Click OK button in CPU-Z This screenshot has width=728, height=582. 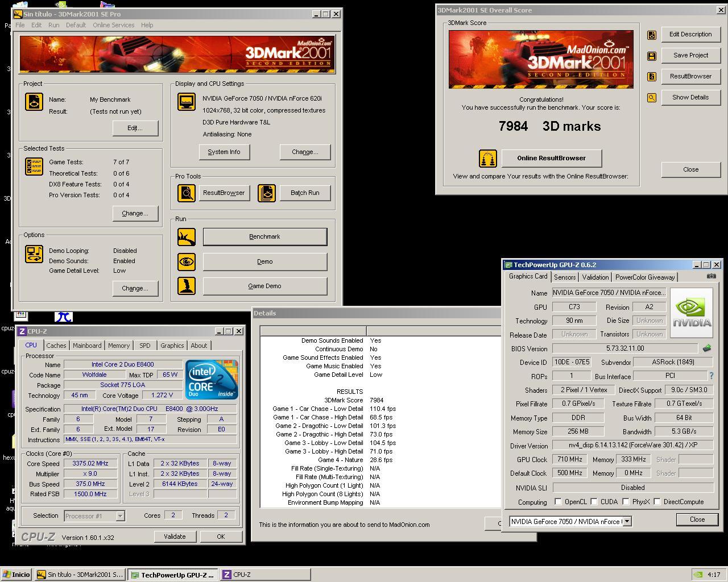(221, 537)
